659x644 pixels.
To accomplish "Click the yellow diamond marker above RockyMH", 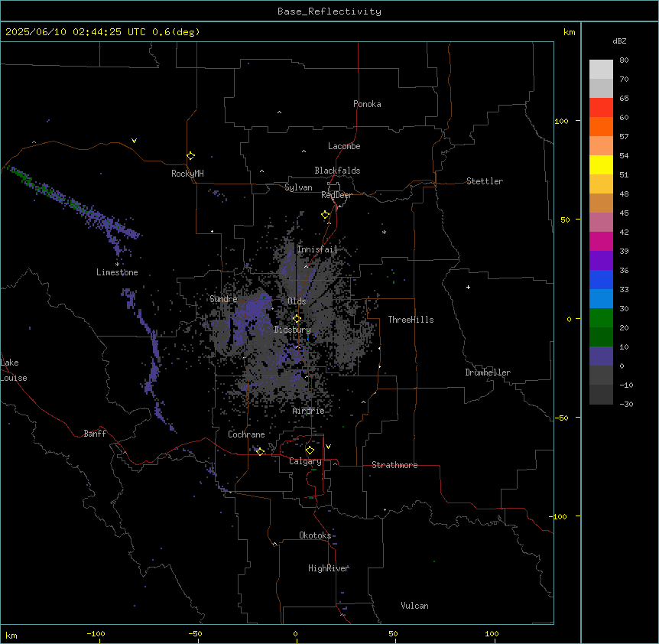I will point(190,156).
